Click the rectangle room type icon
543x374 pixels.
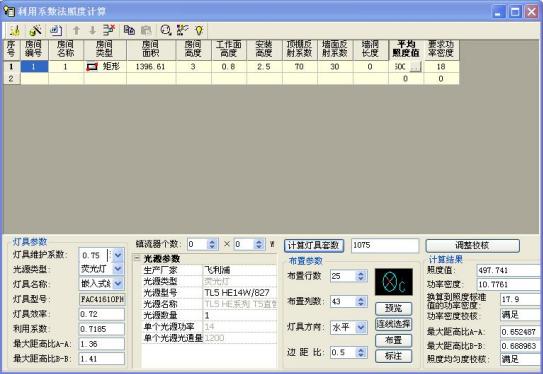pos(92,66)
